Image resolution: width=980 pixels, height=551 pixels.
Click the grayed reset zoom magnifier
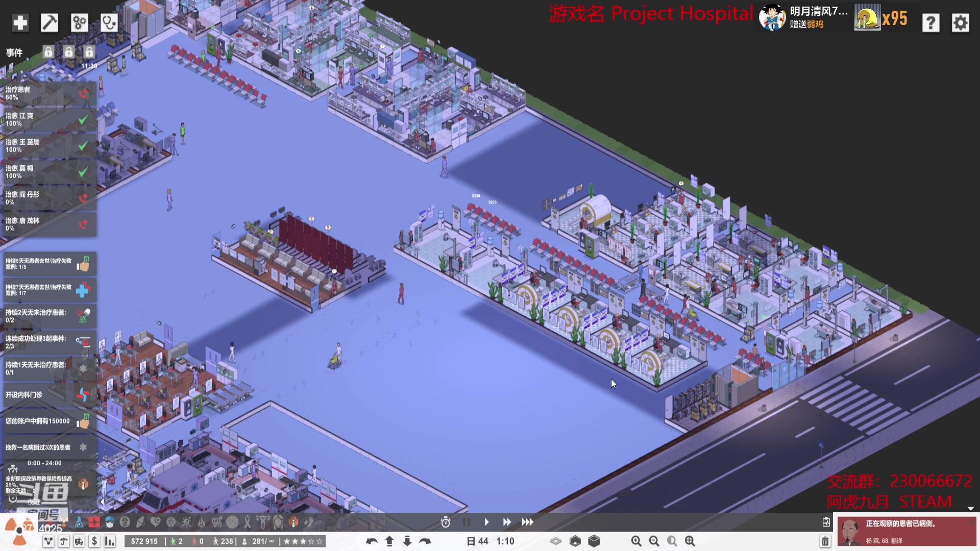coord(672,541)
